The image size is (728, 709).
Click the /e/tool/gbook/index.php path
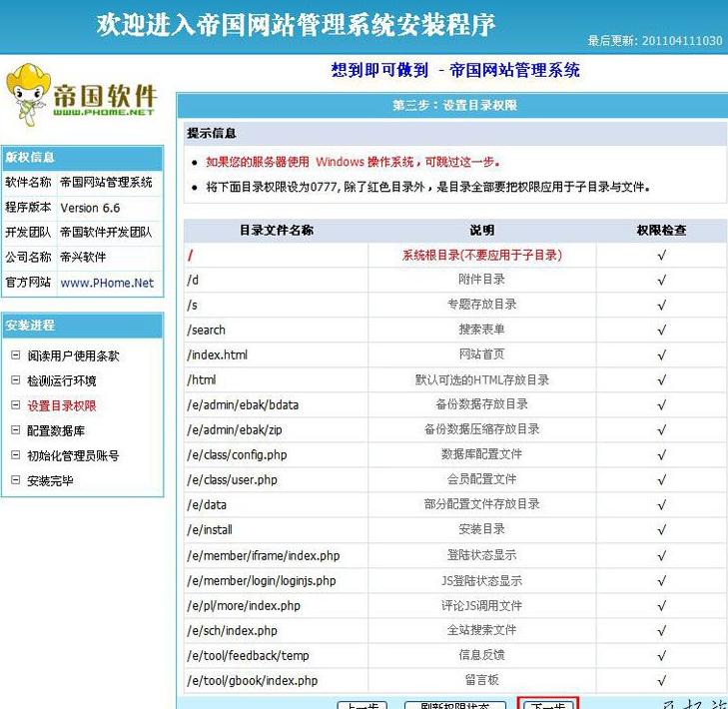253,681
